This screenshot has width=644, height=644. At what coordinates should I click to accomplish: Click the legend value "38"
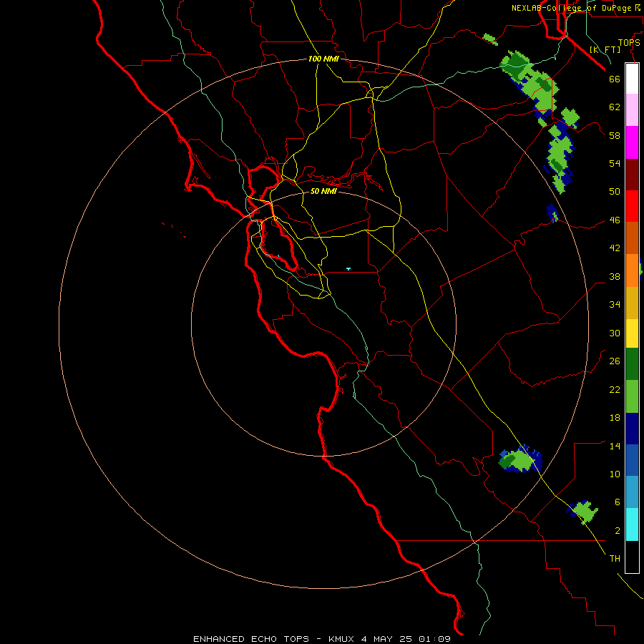point(615,276)
